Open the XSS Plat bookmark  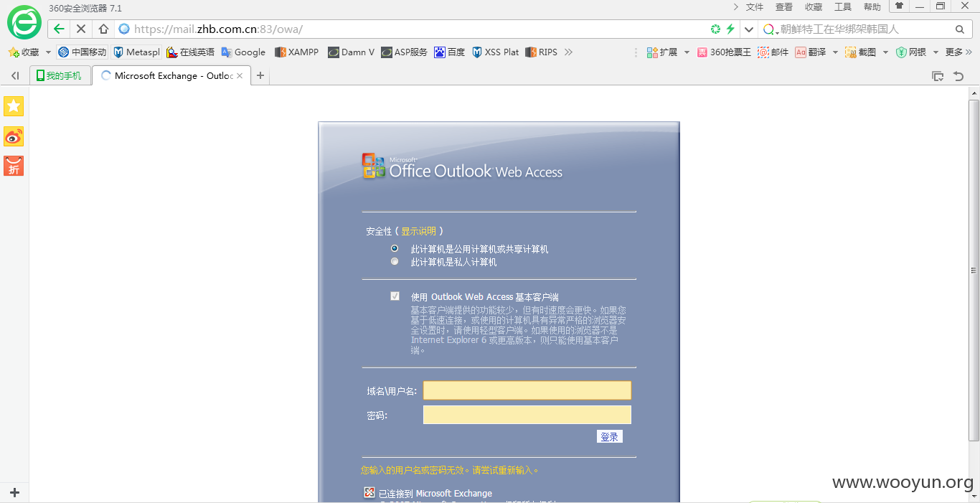pyautogui.click(x=496, y=52)
